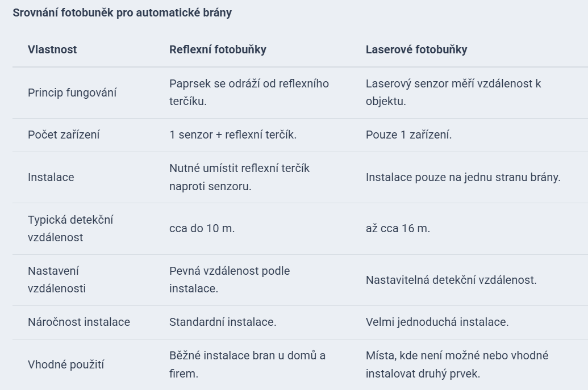
Task: Click the 'Náročnost instalace' row label
Action: [x=79, y=322]
